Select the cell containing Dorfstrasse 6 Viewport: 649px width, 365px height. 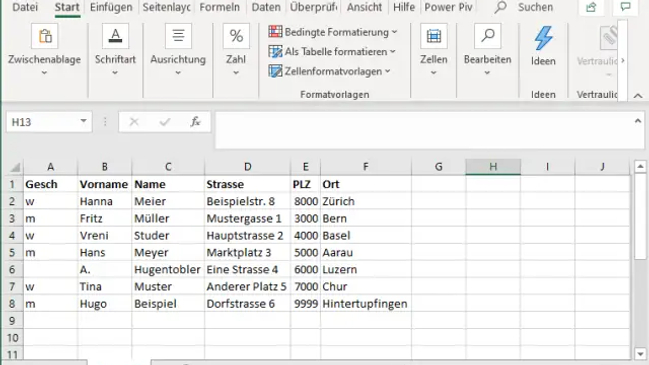coord(248,304)
